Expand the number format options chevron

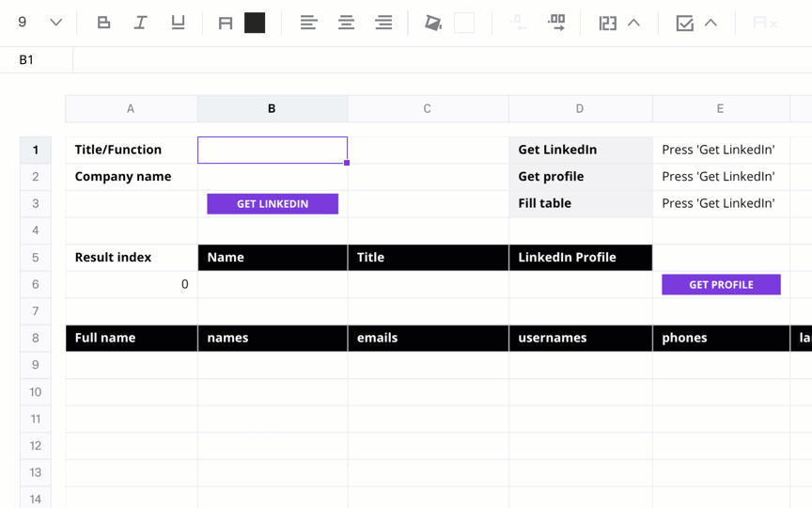tap(633, 23)
